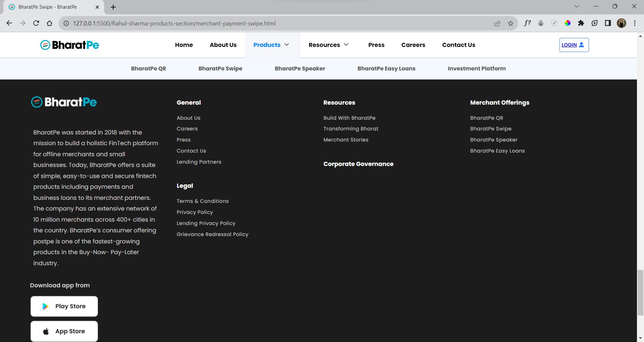644x342 pixels.
Task: Open Privacy Policy link
Action: tap(195, 212)
